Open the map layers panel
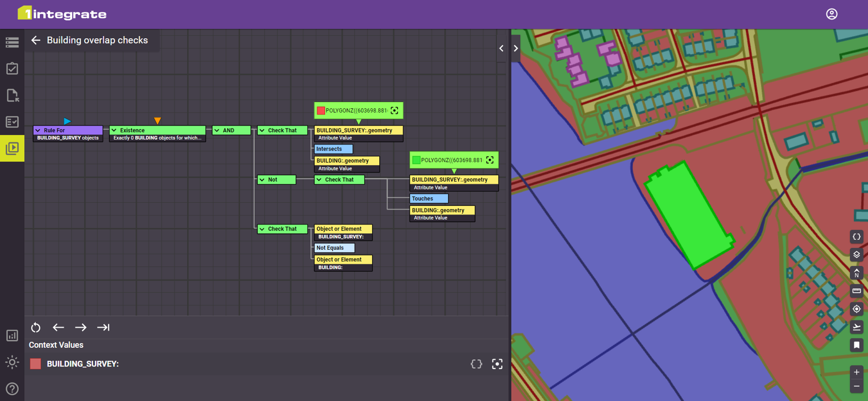868x401 pixels. (x=856, y=255)
